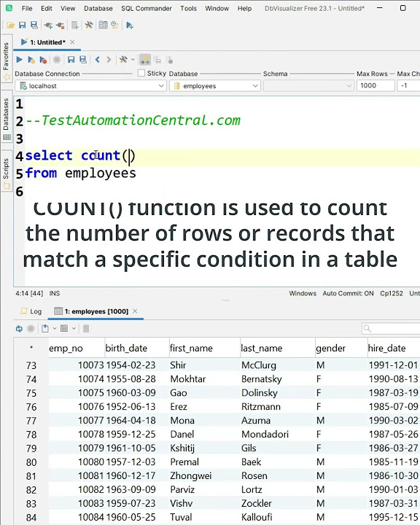Close the 1: Untitled* editor tab
The image size is (420, 525).
pos(72,42)
